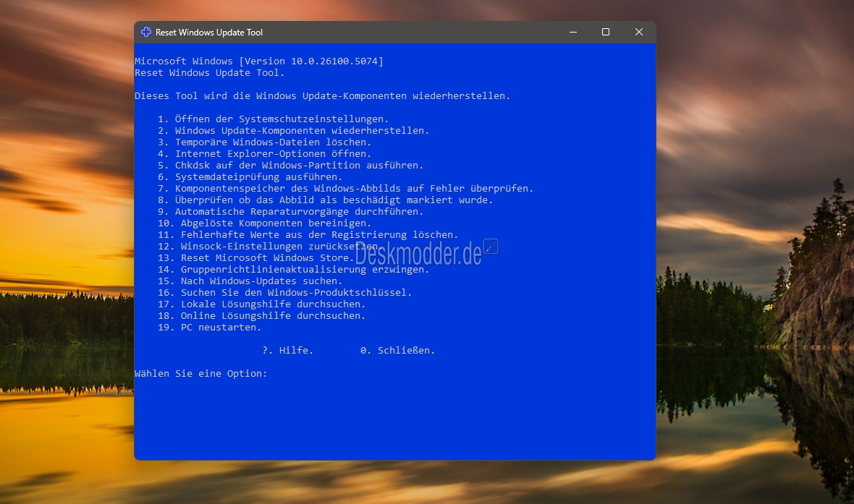Click the Reset Windows Update Tool title icon
Image resolution: width=854 pixels, height=504 pixels.
point(146,32)
